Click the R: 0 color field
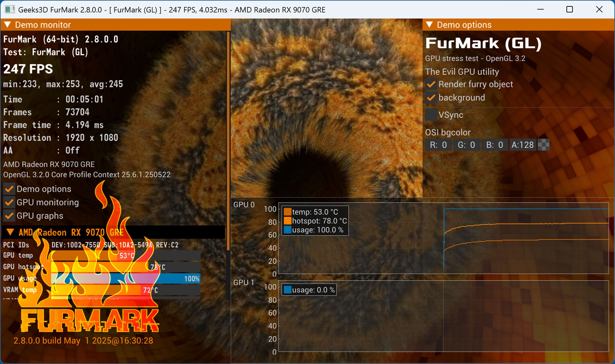The height and width of the screenshot is (364, 615). pos(438,145)
